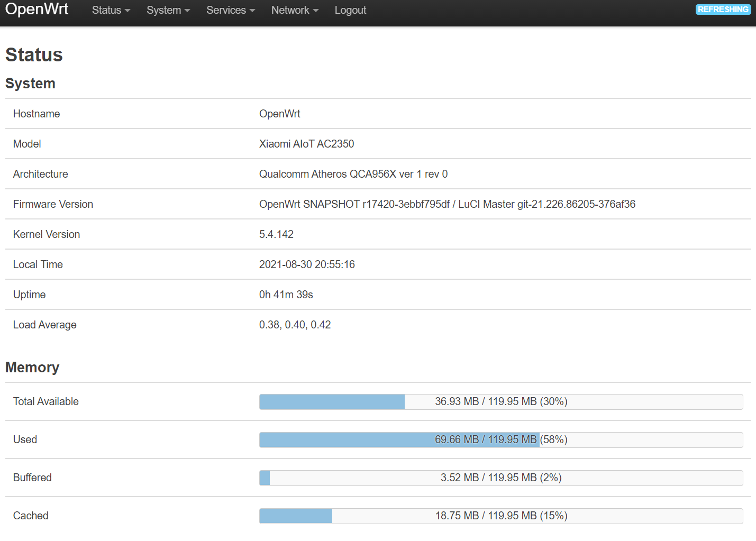Click the Local Time row label
756x541 pixels.
(x=38, y=264)
